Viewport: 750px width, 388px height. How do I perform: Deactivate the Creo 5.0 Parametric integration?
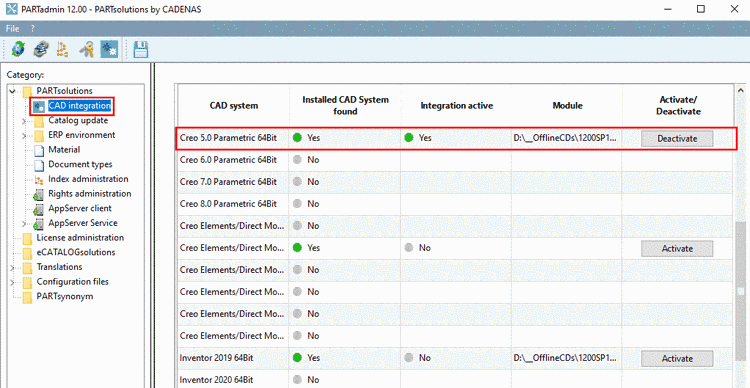click(x=677, y=138)
